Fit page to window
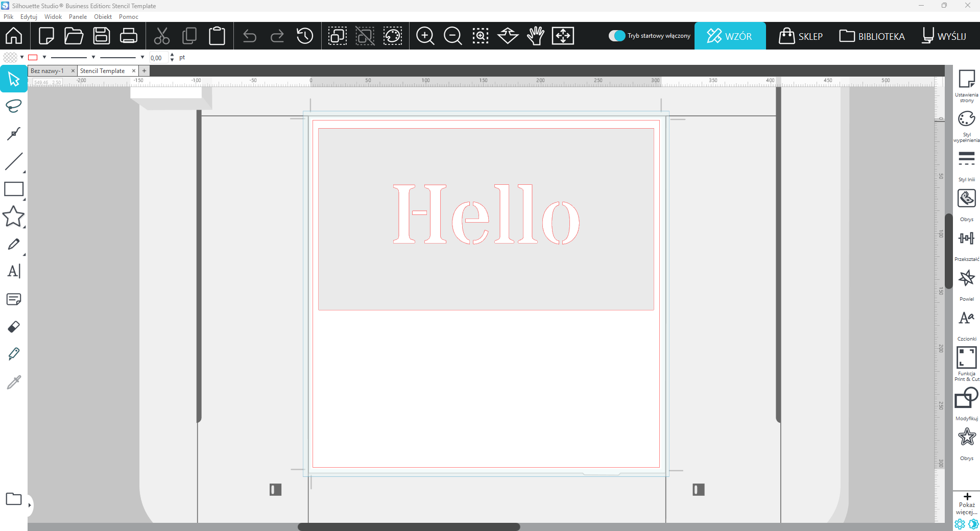The height and width of the screenshot is (531, 980). point(563,36)
